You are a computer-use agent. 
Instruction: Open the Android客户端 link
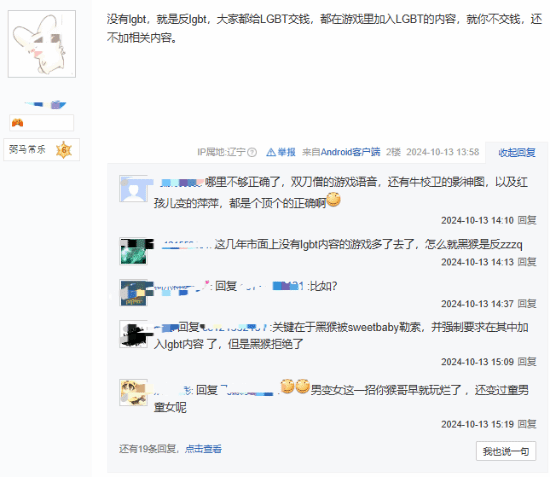tap(350, 152)
